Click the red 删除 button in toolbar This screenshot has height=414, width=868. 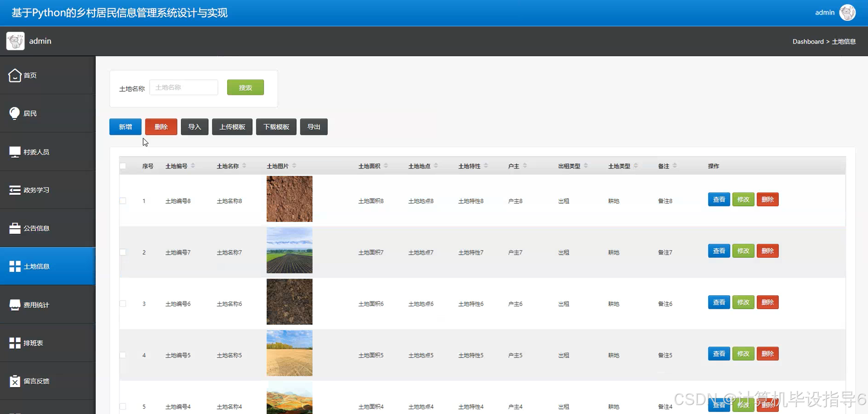161,127
